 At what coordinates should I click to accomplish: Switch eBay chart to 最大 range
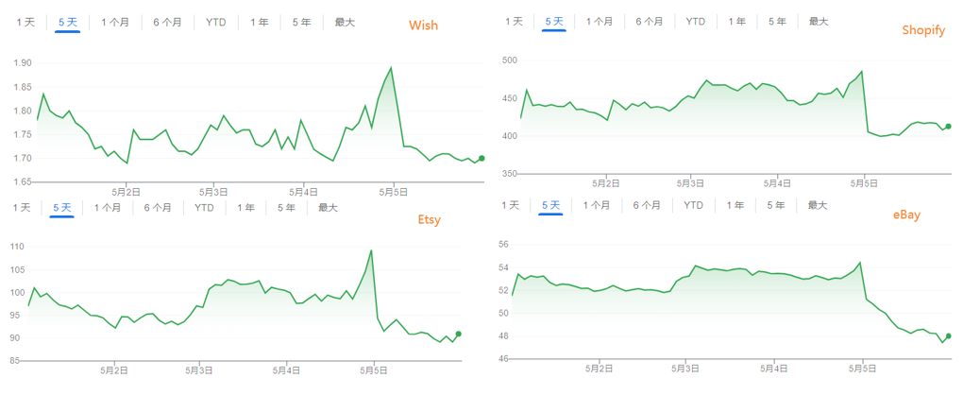pyautogui.click(x=817, y=205)
